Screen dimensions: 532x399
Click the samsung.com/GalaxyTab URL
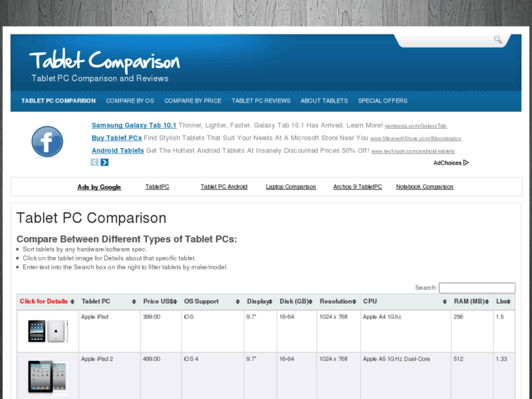click(x=416, y=126)
